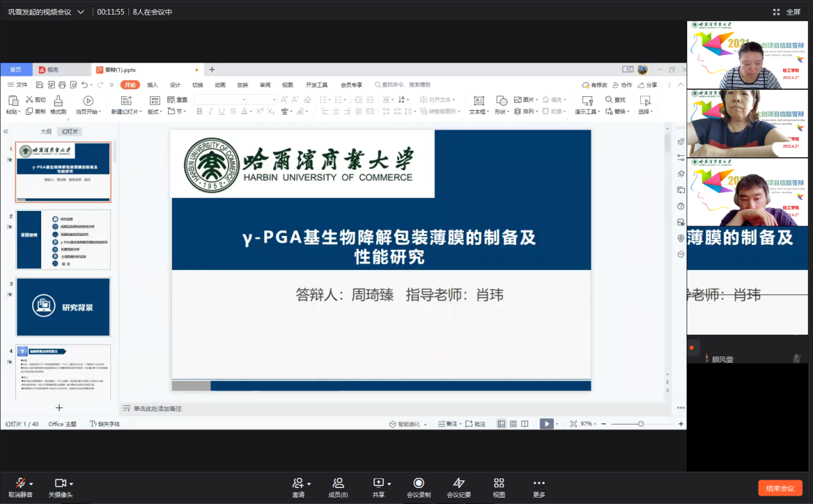
Task: Expand the meeting title dropdown arrow
Action: pos(81,12)
